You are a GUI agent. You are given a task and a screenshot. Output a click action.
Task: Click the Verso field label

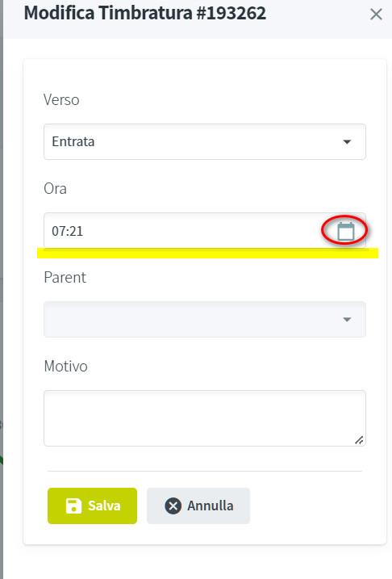point(61,99)
